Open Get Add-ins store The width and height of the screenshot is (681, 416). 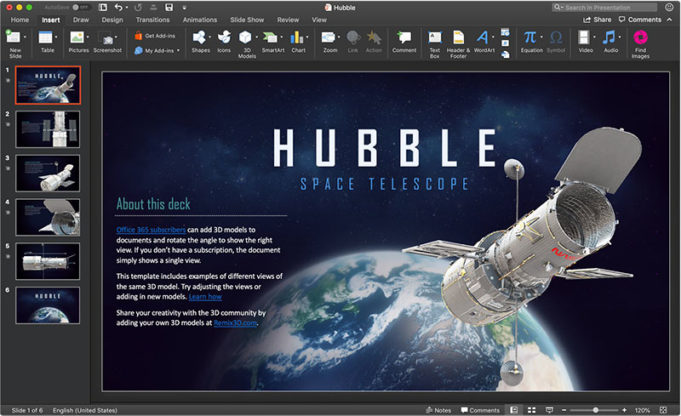pos(155,36)
